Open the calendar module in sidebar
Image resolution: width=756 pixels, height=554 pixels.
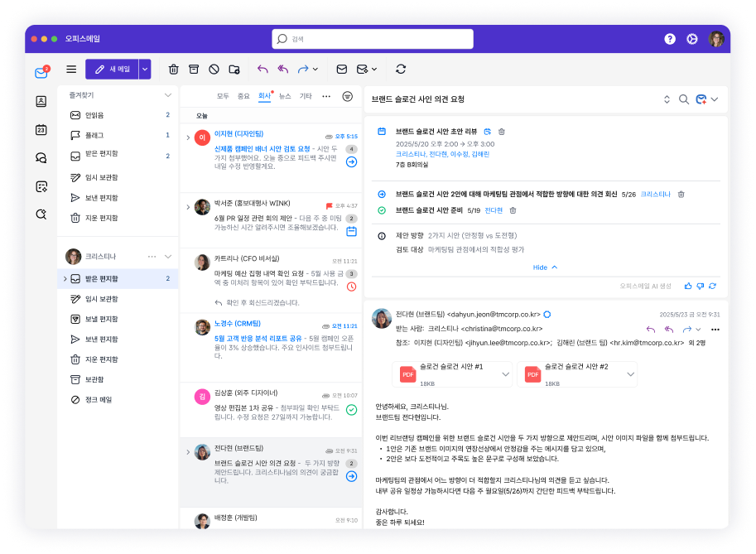[41, 130]
